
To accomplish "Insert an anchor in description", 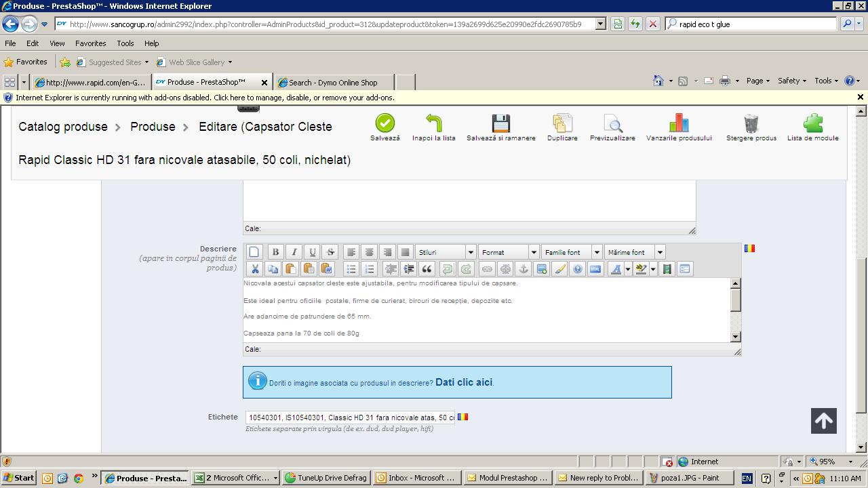I will [523, 269].
